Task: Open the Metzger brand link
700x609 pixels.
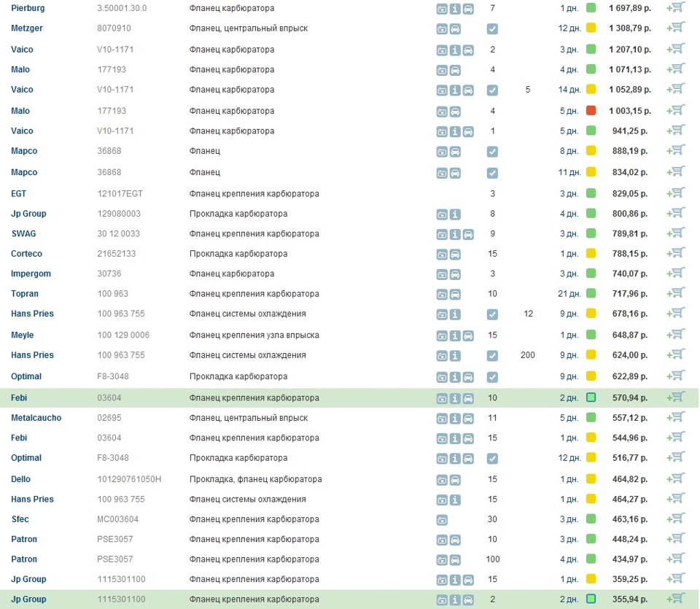Action: 27,28
